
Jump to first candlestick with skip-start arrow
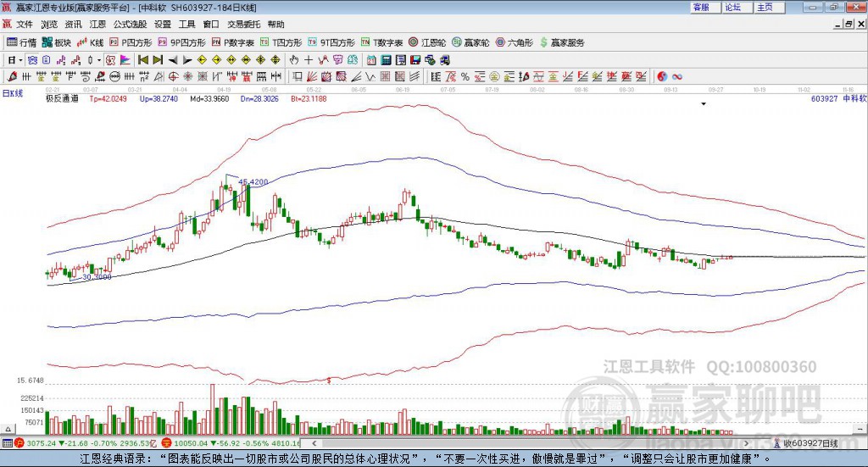coord(142,60)
